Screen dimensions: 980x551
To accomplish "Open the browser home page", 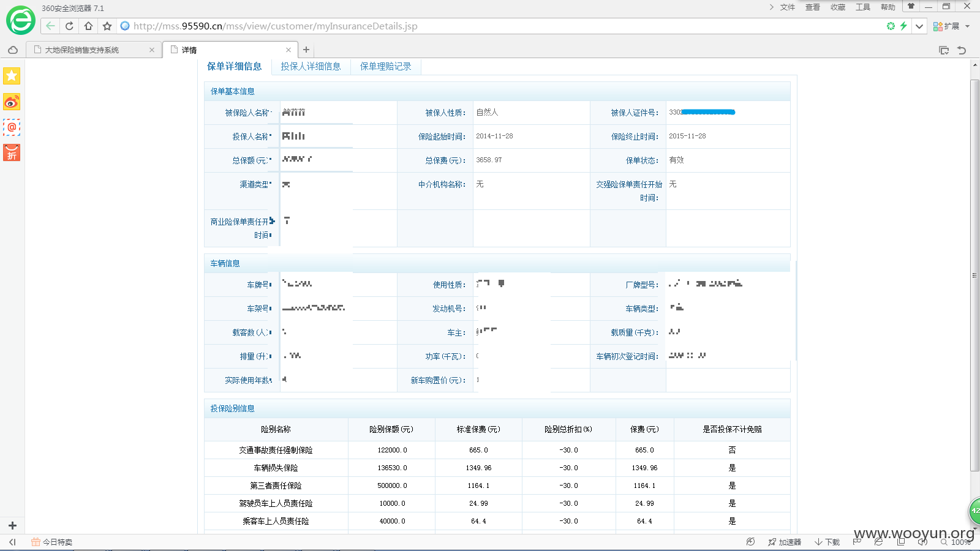I will (x=88, y=26).
